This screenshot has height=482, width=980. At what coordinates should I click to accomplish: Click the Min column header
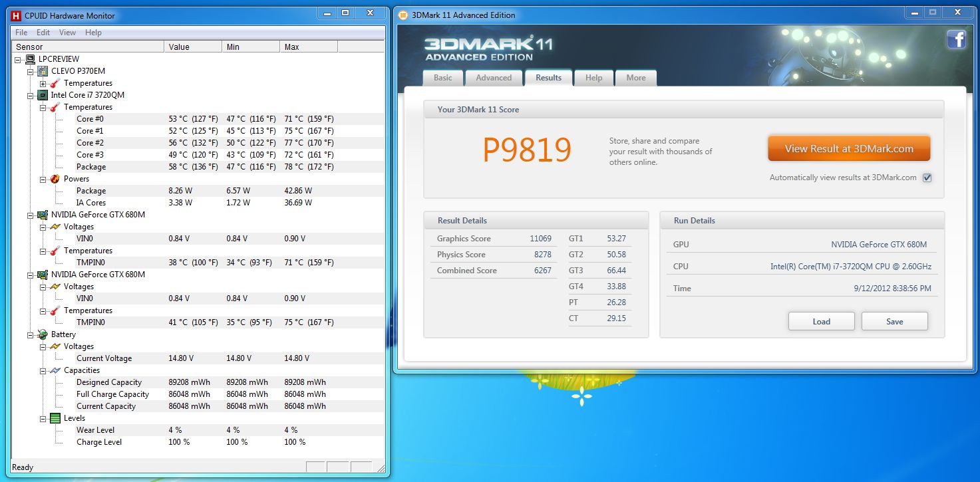[251, 47]
